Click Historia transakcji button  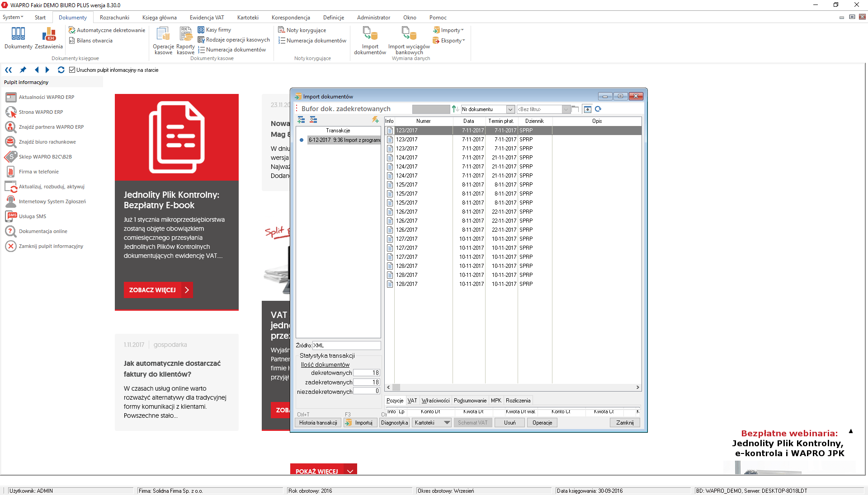click(318, 423)
